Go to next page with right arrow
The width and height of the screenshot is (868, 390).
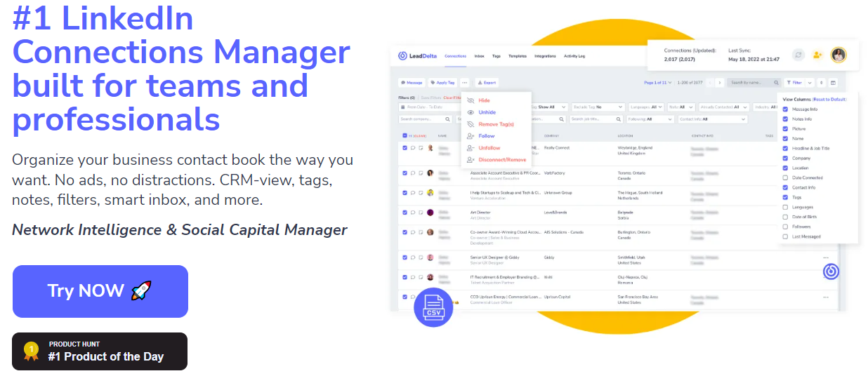720,83
